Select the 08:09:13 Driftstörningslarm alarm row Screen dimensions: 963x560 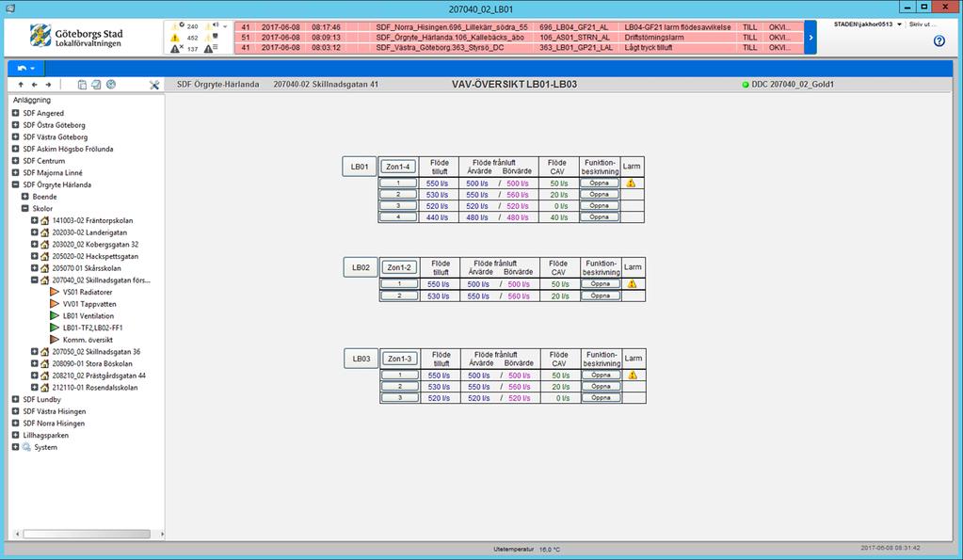click(519, 38)
